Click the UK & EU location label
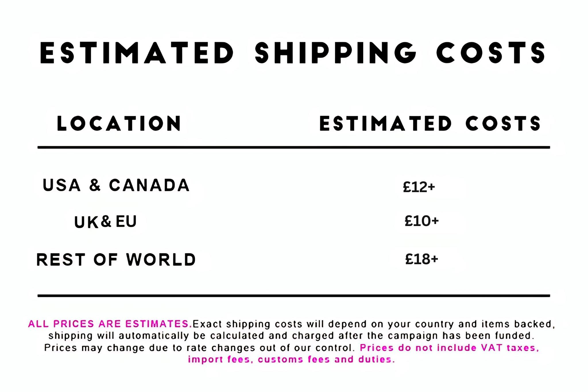588x392 pixels. pos(105,222)
